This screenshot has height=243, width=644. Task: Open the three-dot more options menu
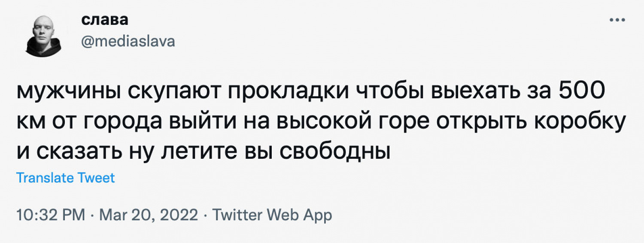(617, 20)
